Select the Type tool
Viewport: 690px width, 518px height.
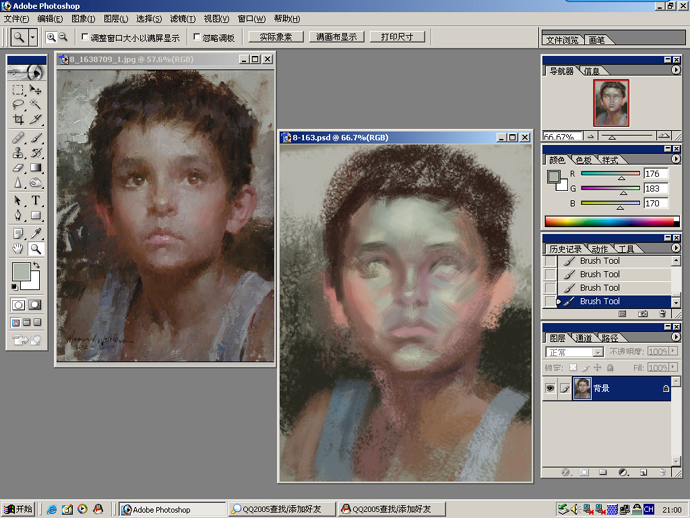point(36,201)
